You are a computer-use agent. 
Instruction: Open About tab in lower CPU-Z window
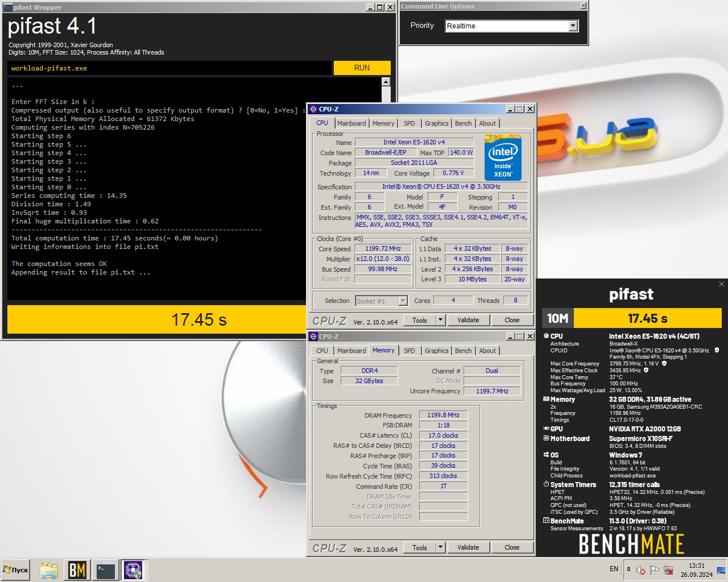[x=487, y=351]
